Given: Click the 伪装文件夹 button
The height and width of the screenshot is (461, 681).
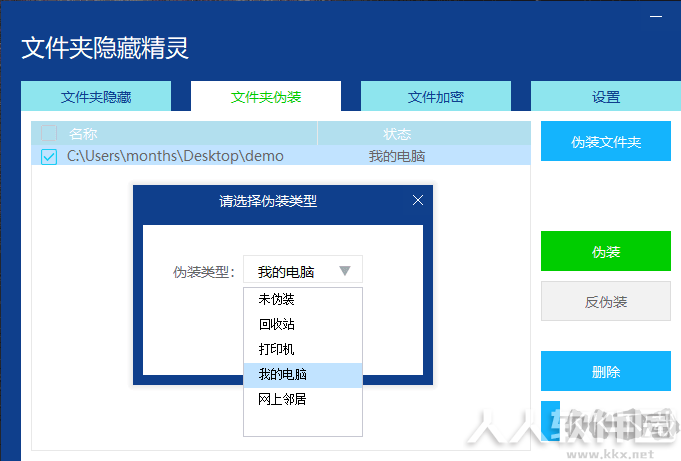Looking at the screenshot, I should pyautogui.click(x=605, y=141).
